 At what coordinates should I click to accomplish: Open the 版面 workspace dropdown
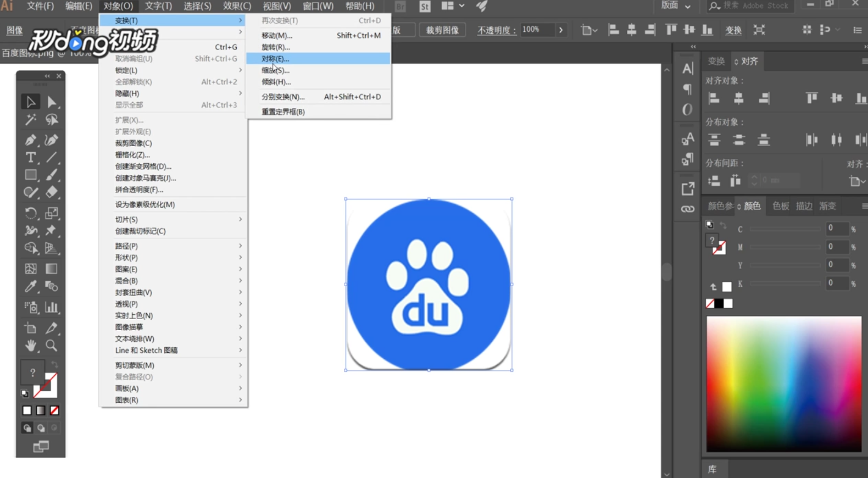[676, 5]
